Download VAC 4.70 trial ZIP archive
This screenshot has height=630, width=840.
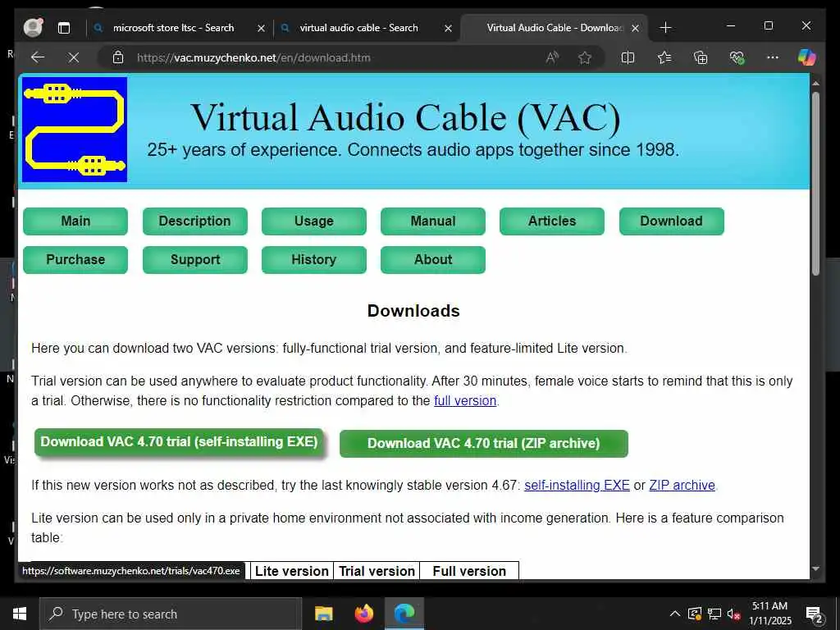tap(484, 444)
